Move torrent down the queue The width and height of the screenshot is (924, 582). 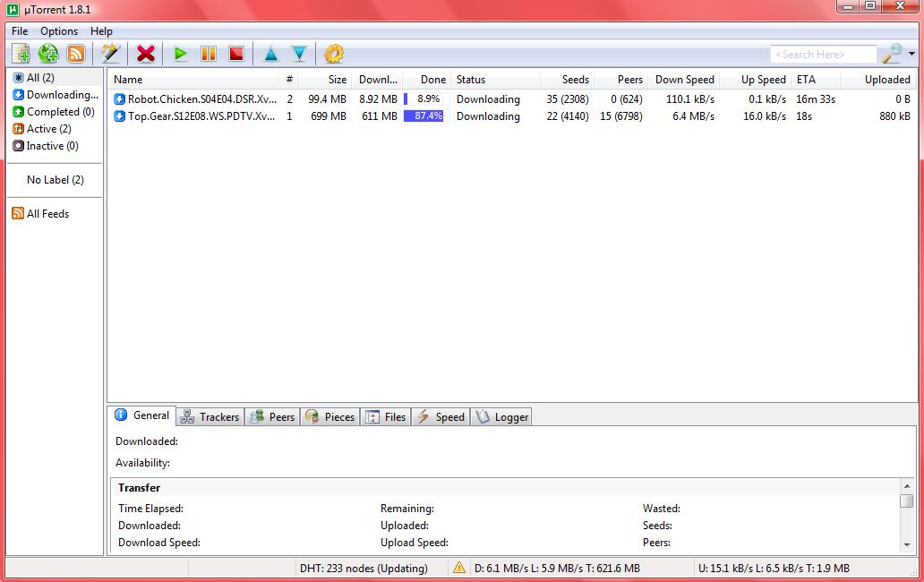pos(299,55)
